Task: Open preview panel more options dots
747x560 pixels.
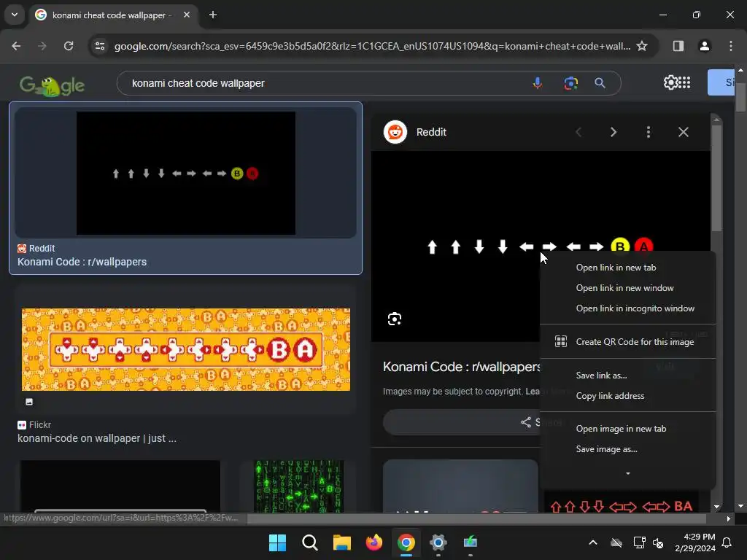Action: [649, 132]
